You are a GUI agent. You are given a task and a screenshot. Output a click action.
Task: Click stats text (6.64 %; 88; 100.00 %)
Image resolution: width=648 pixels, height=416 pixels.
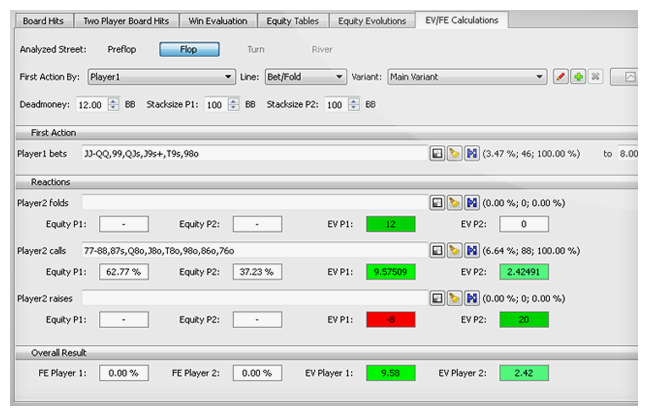coord(531,251)
